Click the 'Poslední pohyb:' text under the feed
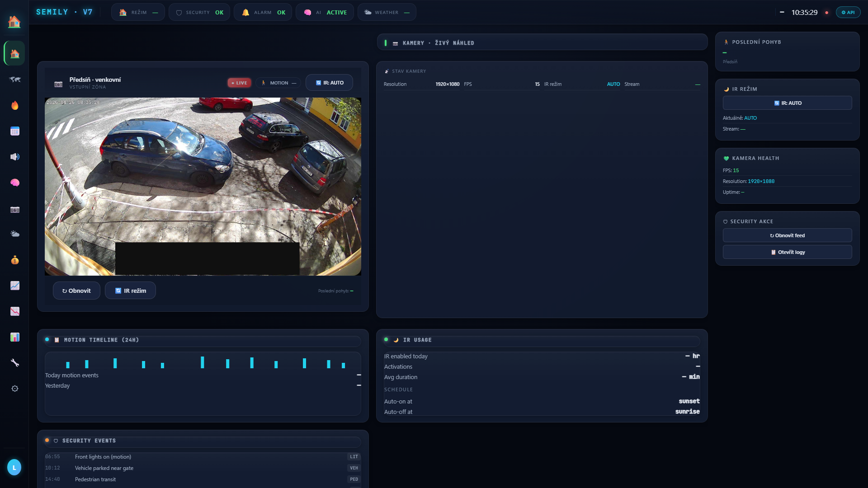868x488 pixels. pyautogui.click(x=334, y=291)
